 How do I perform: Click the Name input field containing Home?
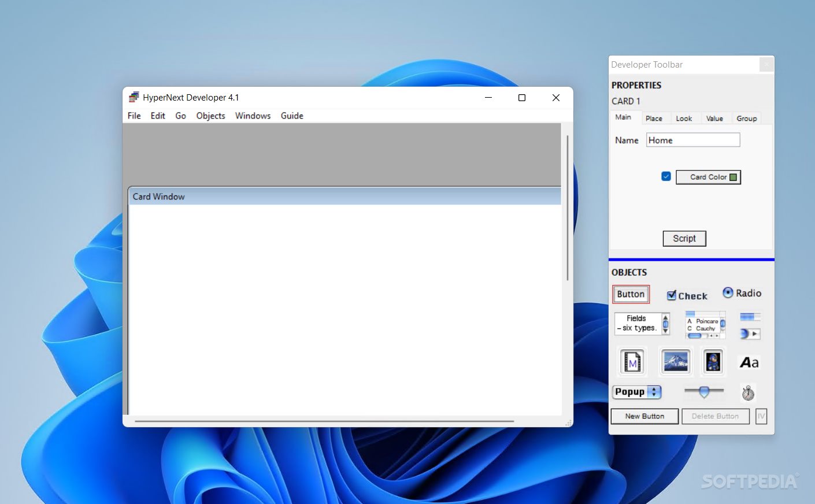pos(693,140)
